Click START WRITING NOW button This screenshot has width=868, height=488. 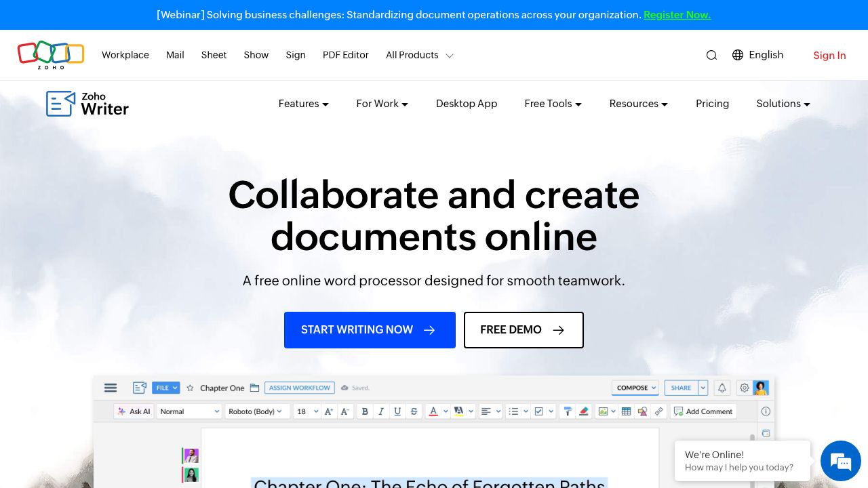[x=370, y=330]
